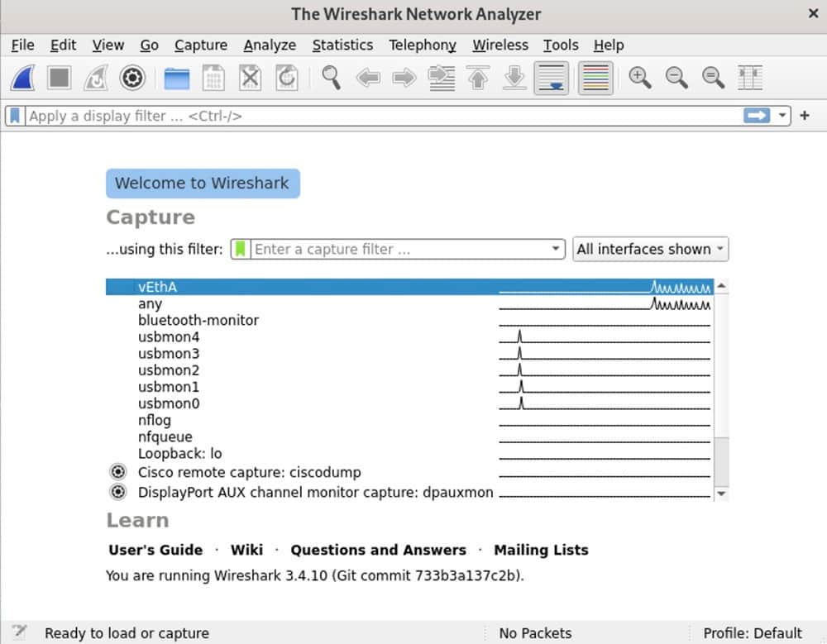This screenshot has width=827, height=644.
Task: Select nfqueue interface
Action: [x=409, y=436]
